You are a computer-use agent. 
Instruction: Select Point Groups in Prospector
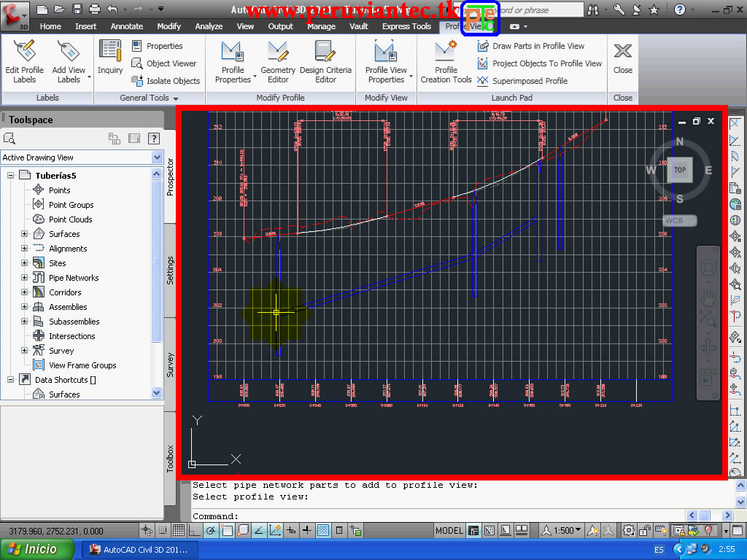[x=71, y=205]
